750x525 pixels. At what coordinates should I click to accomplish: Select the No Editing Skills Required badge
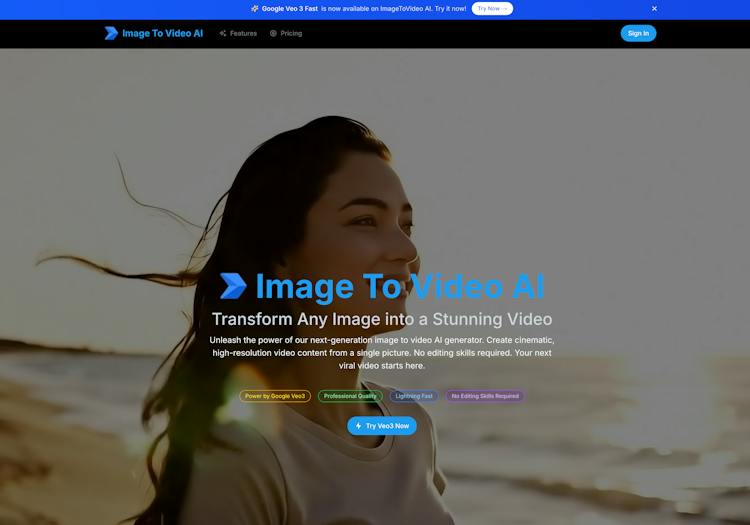(x=485, y=396)
